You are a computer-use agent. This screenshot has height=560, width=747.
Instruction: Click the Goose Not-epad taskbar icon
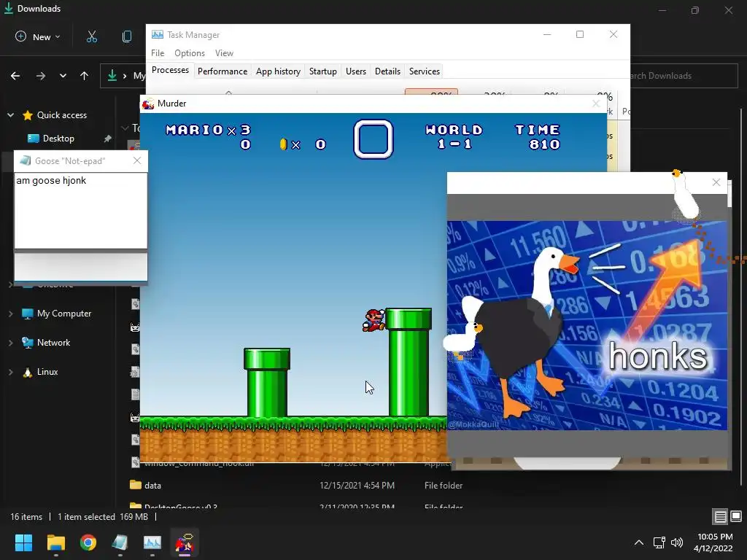pyautogui.click(x=120, y=542)
